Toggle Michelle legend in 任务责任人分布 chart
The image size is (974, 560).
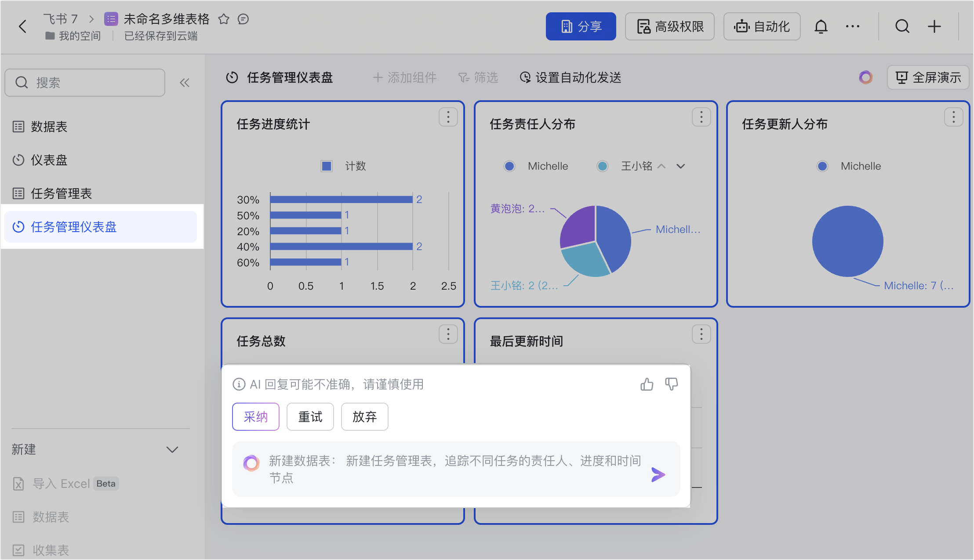click(536, 166)
